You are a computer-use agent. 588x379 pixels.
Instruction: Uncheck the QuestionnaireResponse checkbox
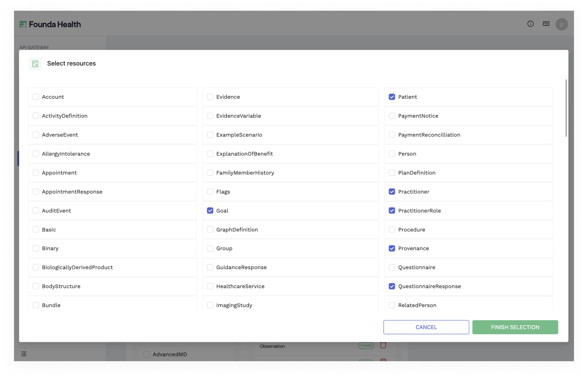[x=392, y=286]
